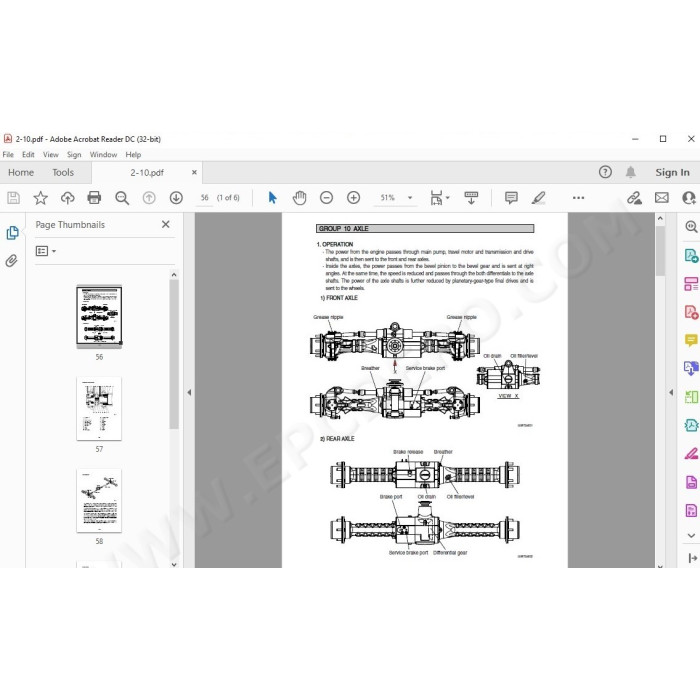Screen dimensions: 700x700
Task: Upload file to cloud icon
Action: 67,198
